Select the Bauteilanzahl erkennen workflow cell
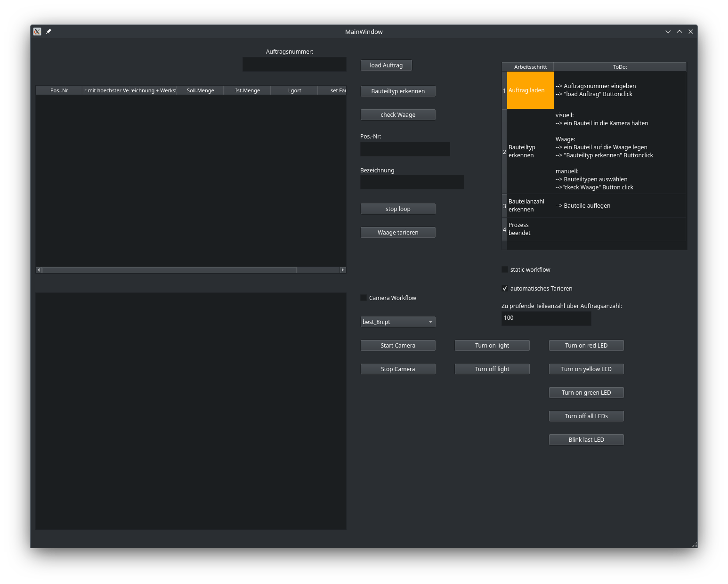728x584 pixels. (530, 206)
